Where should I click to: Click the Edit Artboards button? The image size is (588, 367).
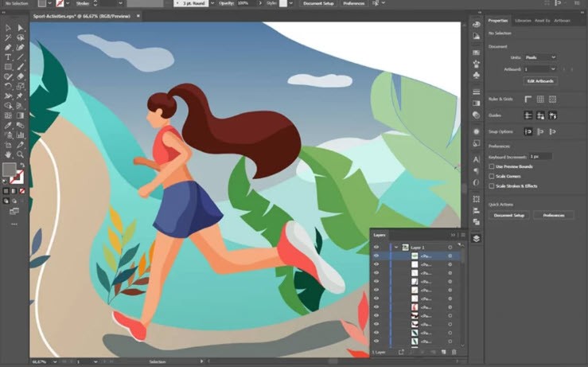540,81
